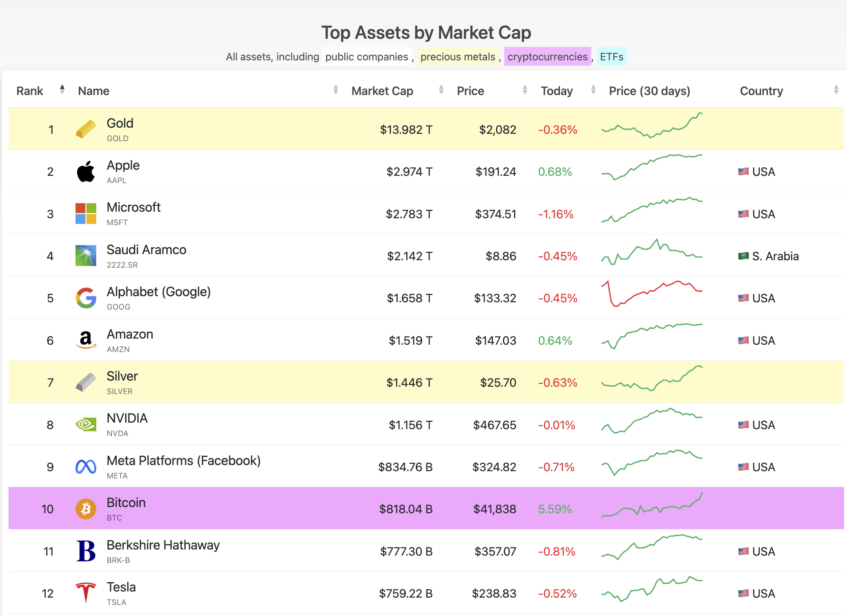847x616 pixels.
Task: Click Saudi Aramco's 30-day sparkline
Action: 652,252
